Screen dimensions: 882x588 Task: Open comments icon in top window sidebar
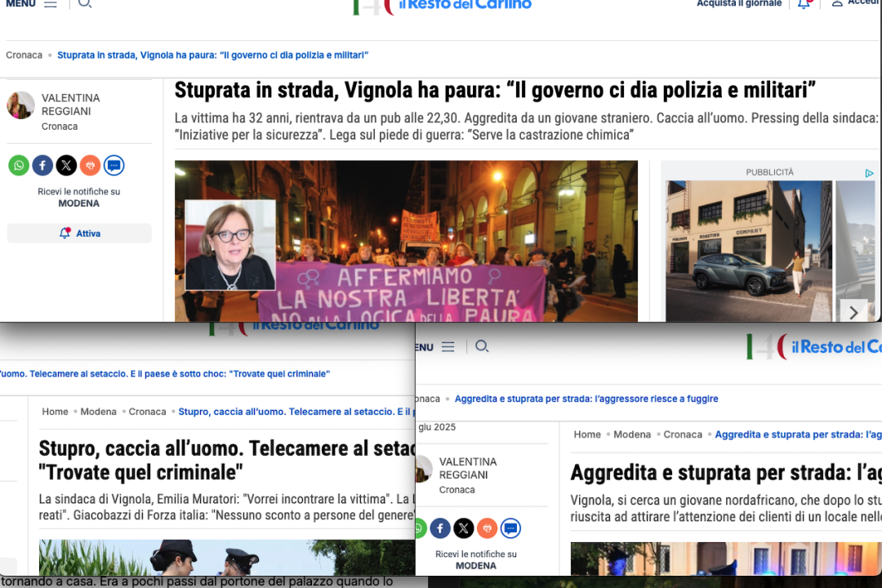[x=114, y=166]
